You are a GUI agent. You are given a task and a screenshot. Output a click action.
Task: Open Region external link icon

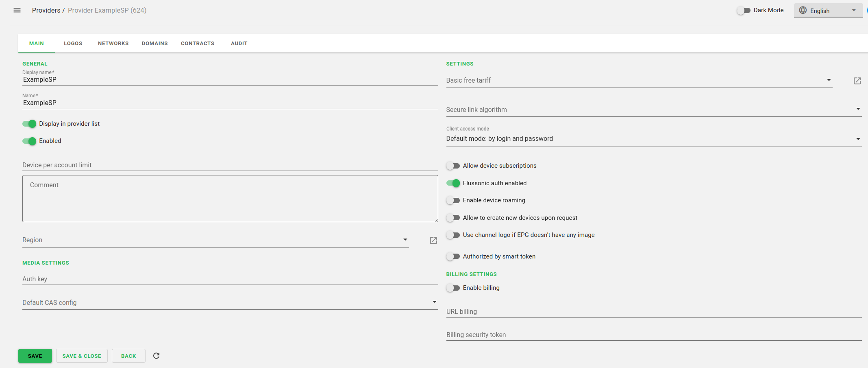pyautogui.click(x=433, y=241)
